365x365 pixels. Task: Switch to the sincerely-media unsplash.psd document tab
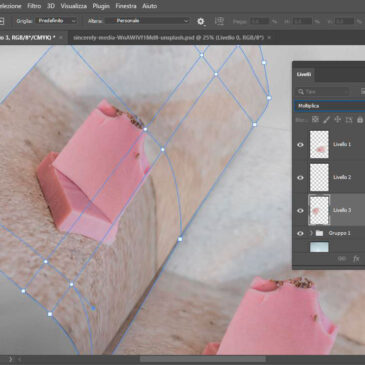point(168,38)
